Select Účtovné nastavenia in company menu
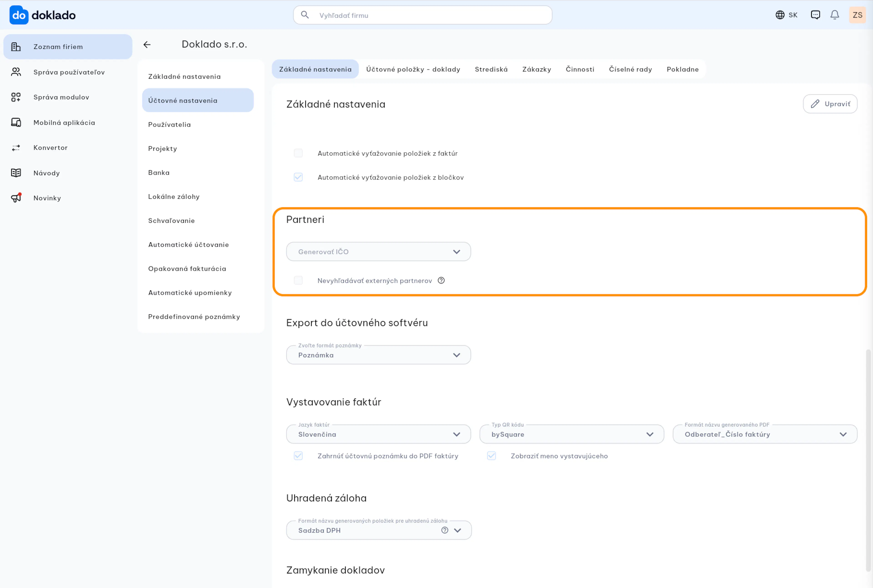This screenshot has height=588, width=873. click(x=198, y=100)
